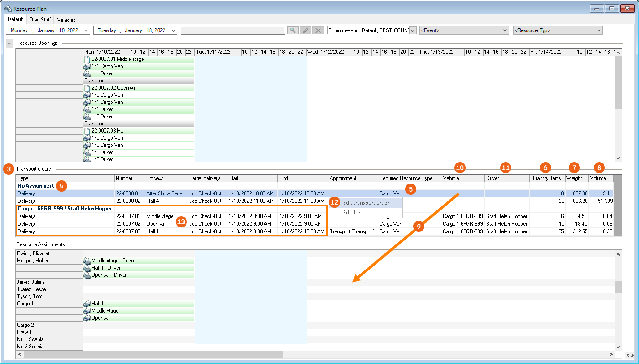Click the Hall 1 - Driver person icon

(x=87, y=268)
